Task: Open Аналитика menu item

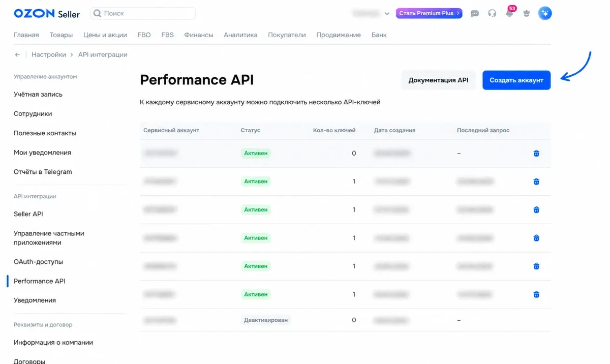Action: (x=240, y=35)
